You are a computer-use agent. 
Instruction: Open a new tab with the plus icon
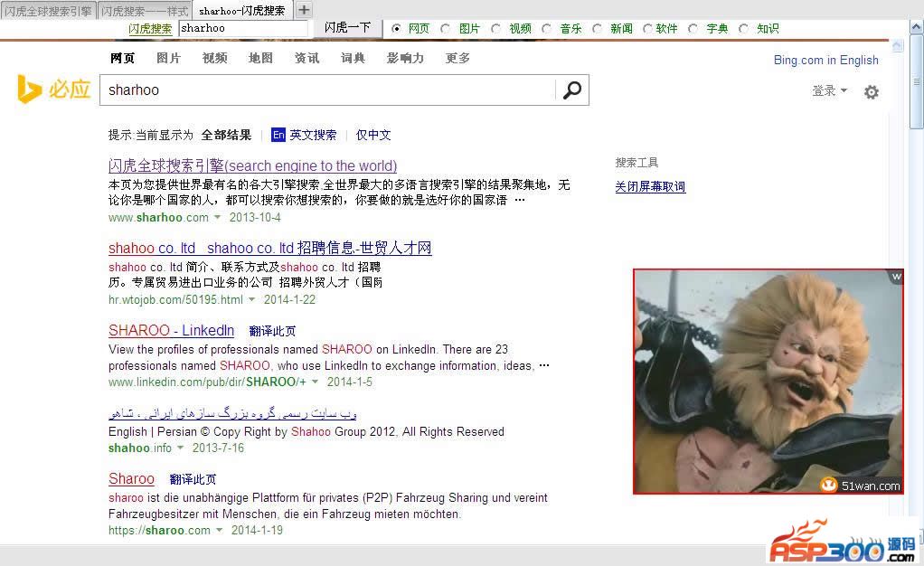tap(304, 10)
